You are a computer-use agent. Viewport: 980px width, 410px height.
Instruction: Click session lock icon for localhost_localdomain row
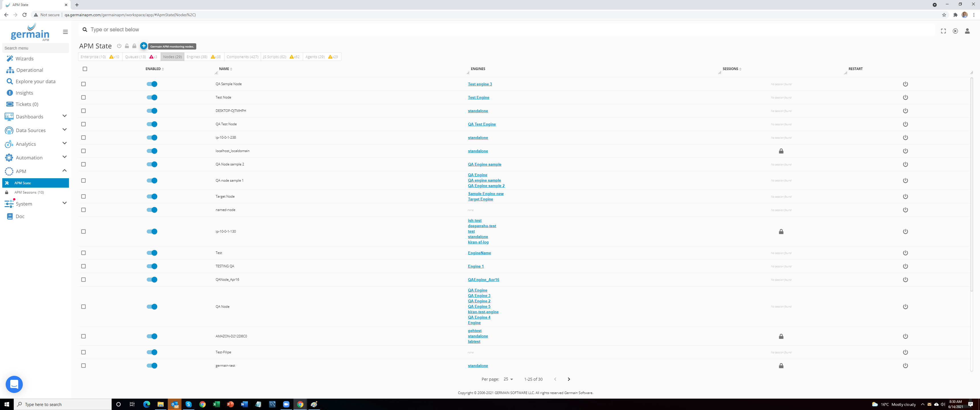[x=781, y=151]
